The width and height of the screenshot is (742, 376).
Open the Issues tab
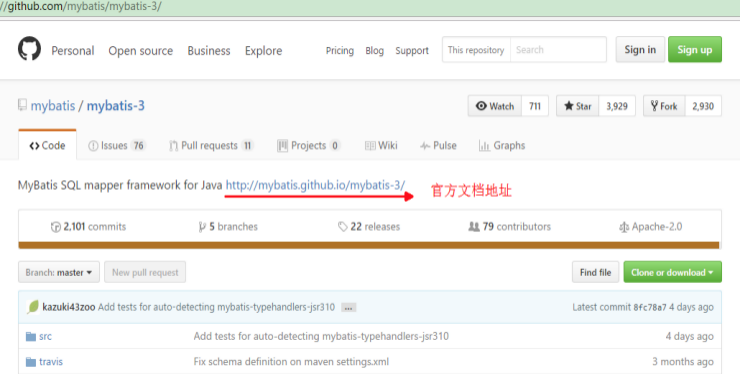coord(116,146)
